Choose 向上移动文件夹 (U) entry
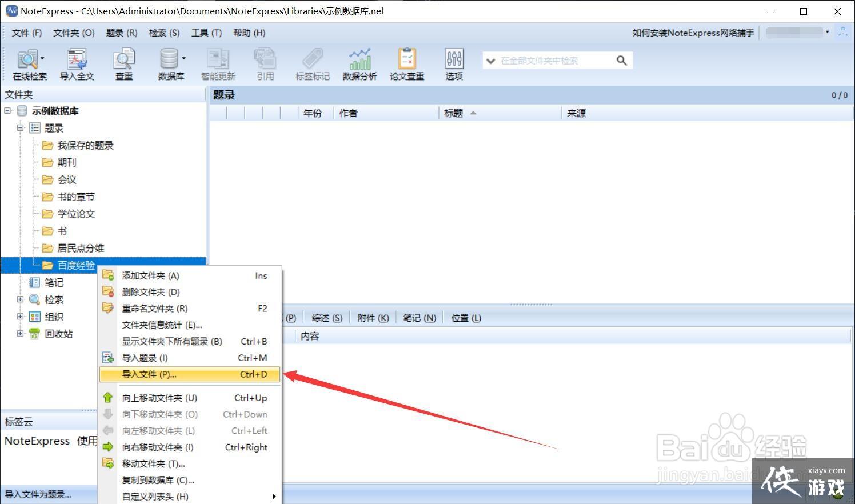This screenshot has width=855, height=504. [190, 398]
